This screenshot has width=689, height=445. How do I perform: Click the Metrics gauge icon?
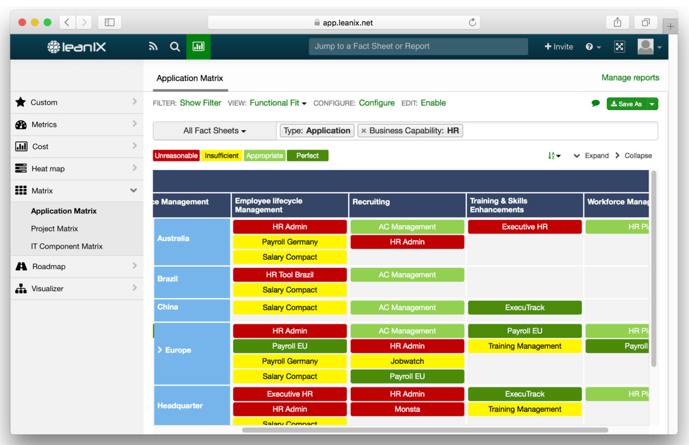pos(21,124)
